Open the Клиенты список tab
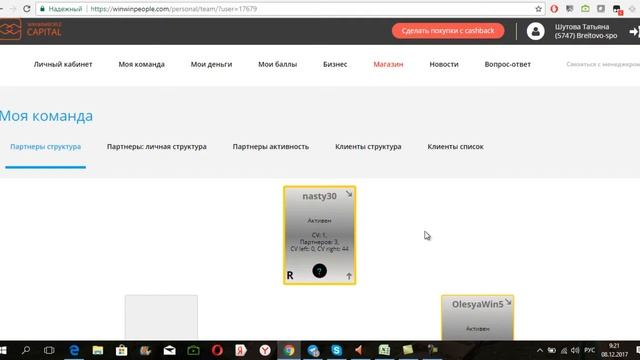 point(456,147)
